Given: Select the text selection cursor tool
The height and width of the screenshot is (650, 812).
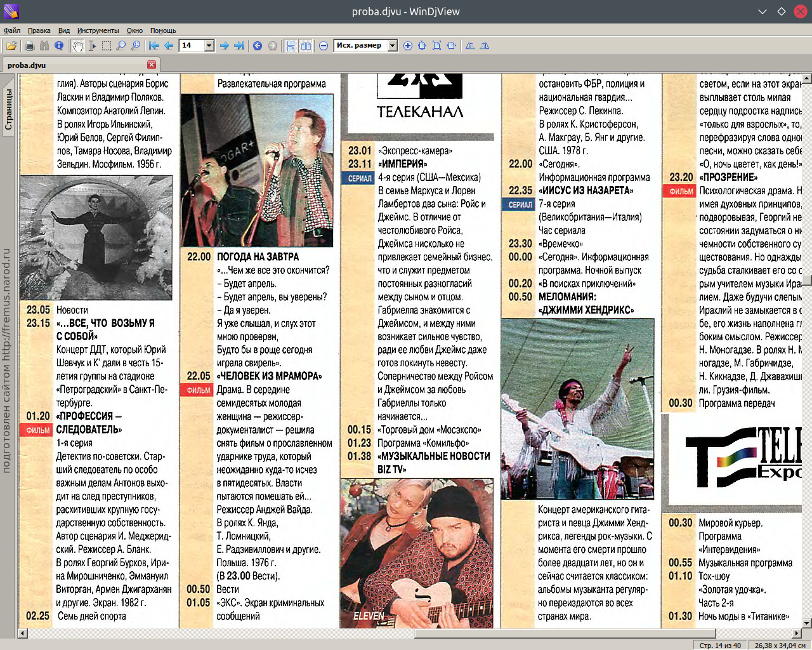Looking at the screenshot, I should pyautogui.click(x=92, y=46).
